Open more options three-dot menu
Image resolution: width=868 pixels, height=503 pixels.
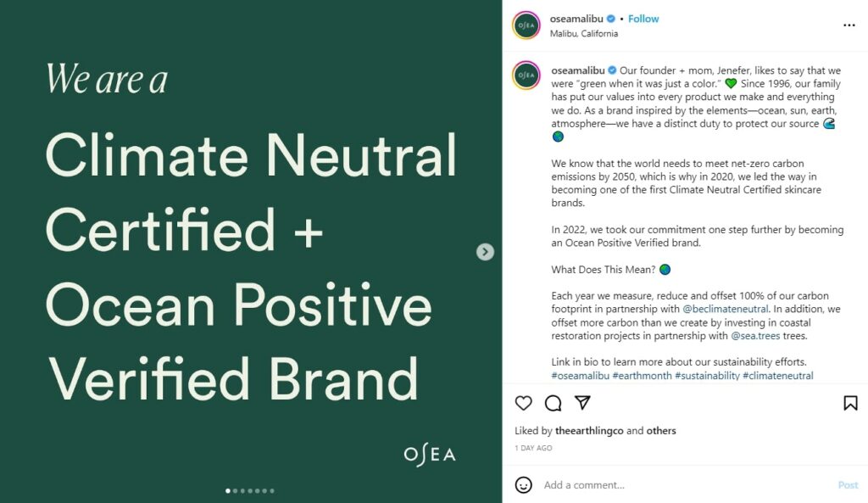[849, 25]
